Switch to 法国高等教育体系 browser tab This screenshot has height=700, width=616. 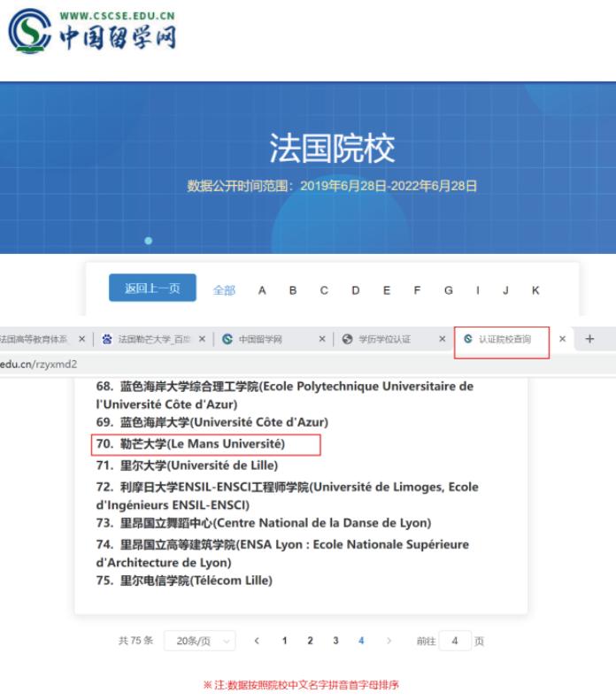[x=34, y=339]
